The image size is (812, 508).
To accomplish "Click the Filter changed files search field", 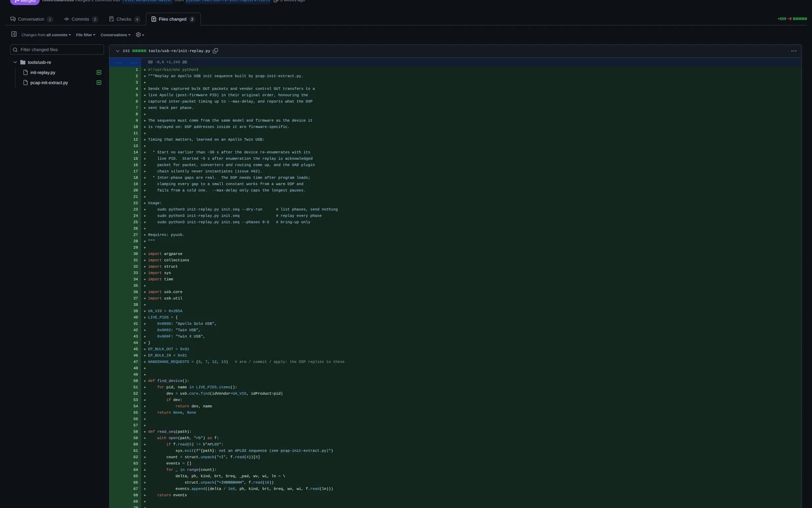I will (57, 50).
